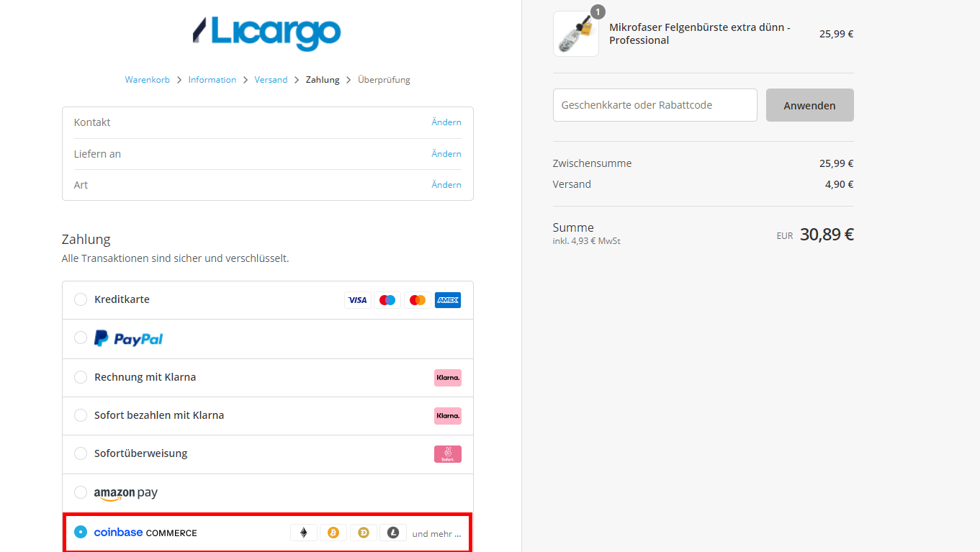The image size is (980, 552).
Task: Select PayPal payment radio button
Action: [x=81, y=338]
